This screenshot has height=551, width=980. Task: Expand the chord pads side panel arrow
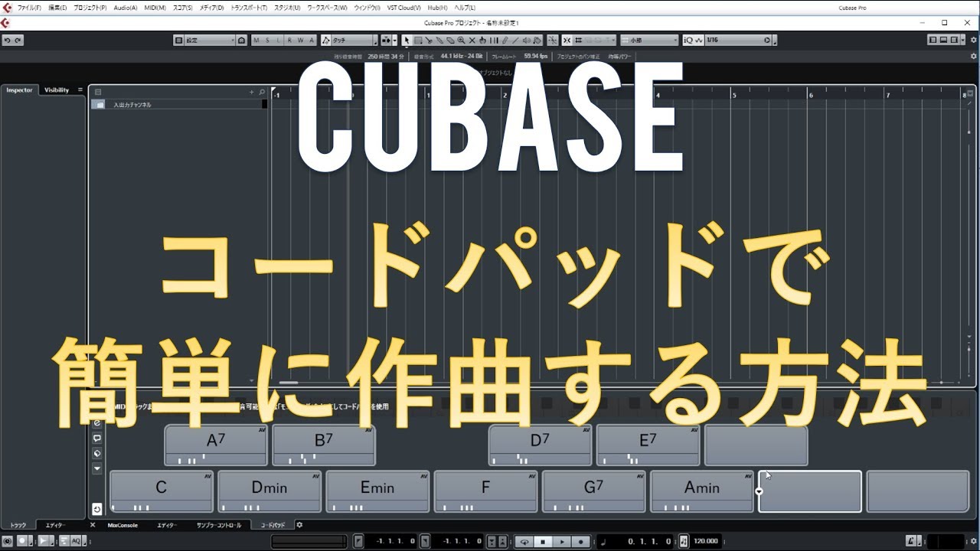[97, 468]
